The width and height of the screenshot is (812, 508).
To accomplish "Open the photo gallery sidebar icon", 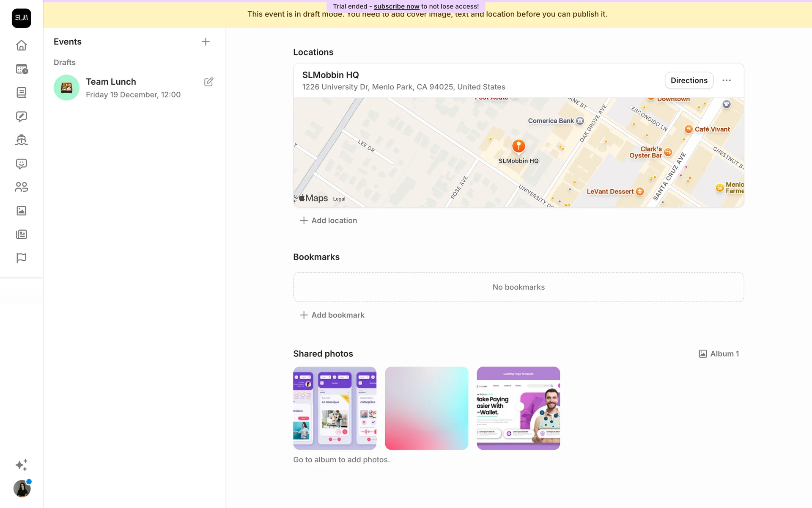I will pyautogui.click(x=21, y=210).
